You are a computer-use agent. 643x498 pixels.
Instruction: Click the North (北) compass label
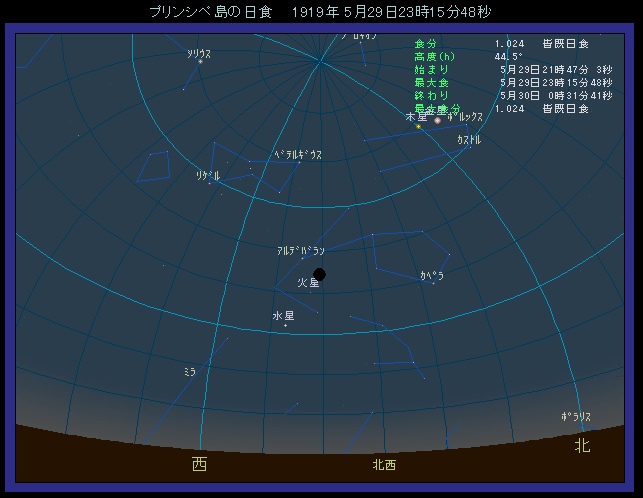[582, 446]
